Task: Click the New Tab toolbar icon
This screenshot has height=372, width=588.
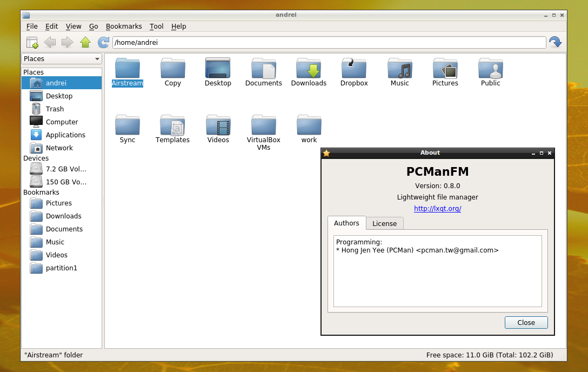Action: [x=32, y=42]
